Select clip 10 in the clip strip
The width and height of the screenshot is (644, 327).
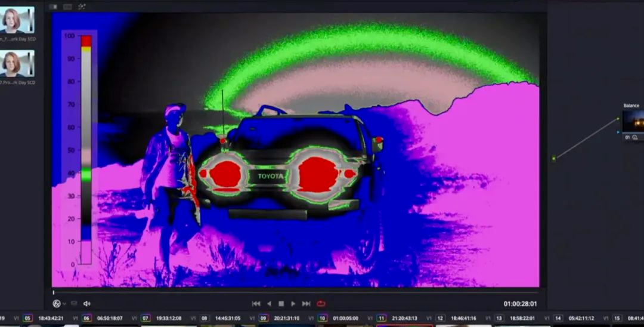tap(323, 319)
